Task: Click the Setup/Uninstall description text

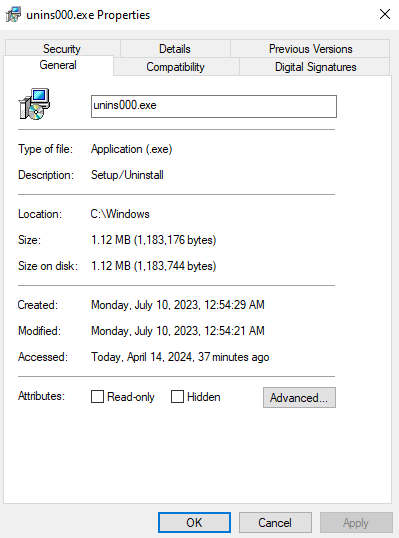Action: coord(127,175)
